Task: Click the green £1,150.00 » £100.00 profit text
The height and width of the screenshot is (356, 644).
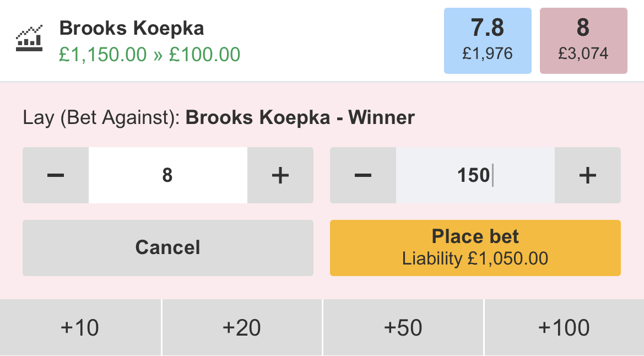Action: [149, 54]
